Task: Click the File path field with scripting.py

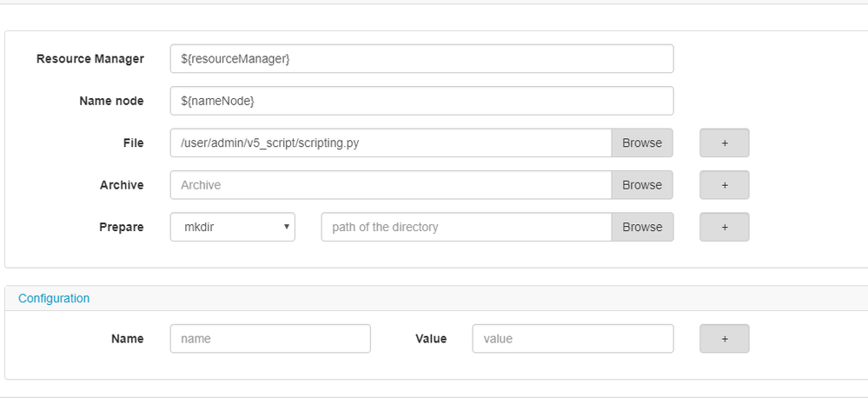Action: 391,143
